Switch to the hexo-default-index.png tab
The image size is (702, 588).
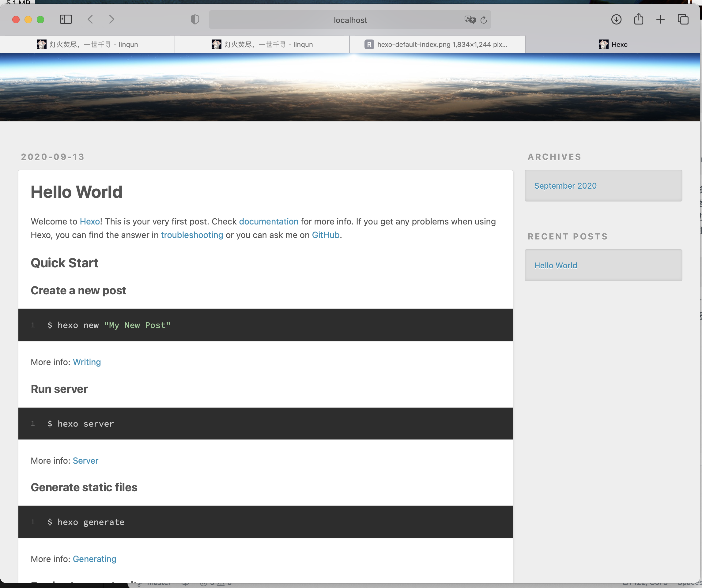click(436, 44)
